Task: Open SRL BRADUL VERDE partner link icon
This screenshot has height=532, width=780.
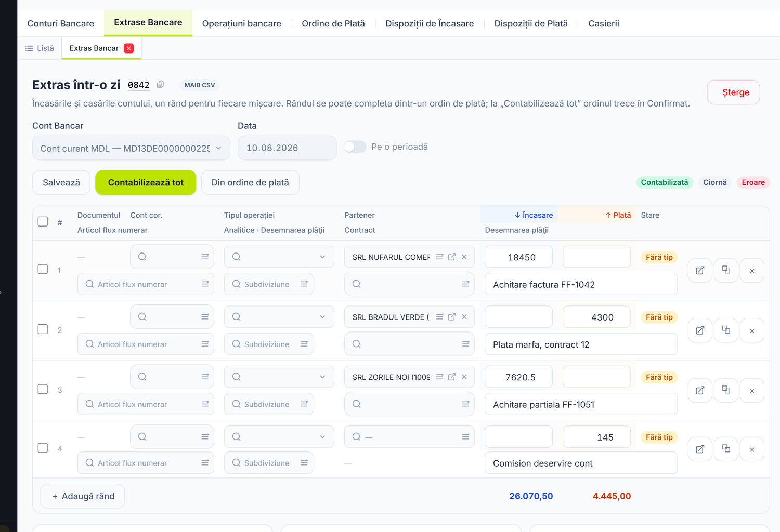Action: point(452,317)
